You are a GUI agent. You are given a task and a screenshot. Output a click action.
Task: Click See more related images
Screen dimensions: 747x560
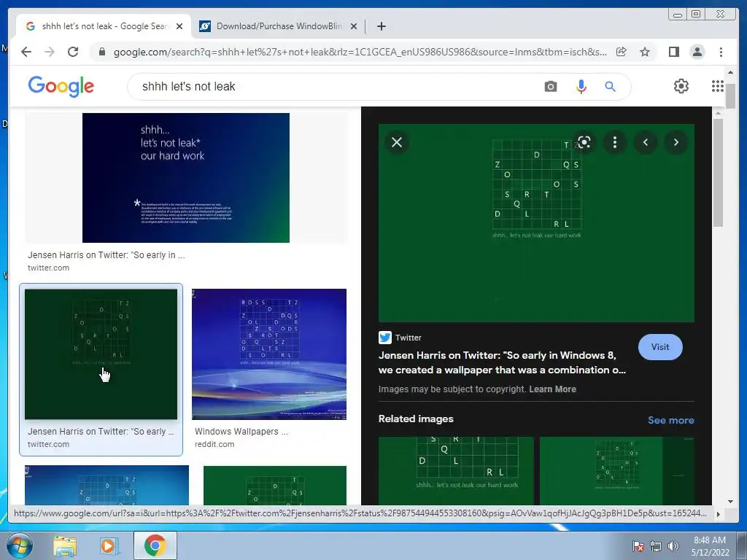coord(671,420)
